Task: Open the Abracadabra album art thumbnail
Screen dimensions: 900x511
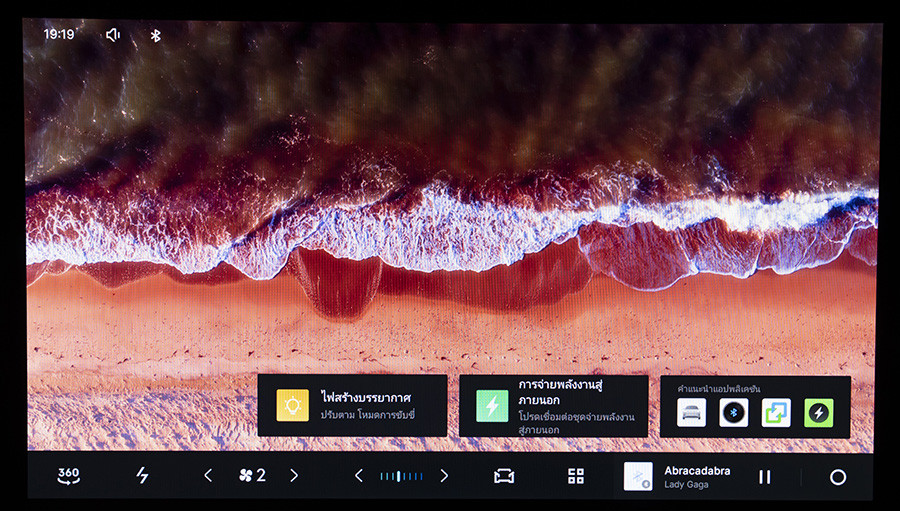Action: coord(638,477)
